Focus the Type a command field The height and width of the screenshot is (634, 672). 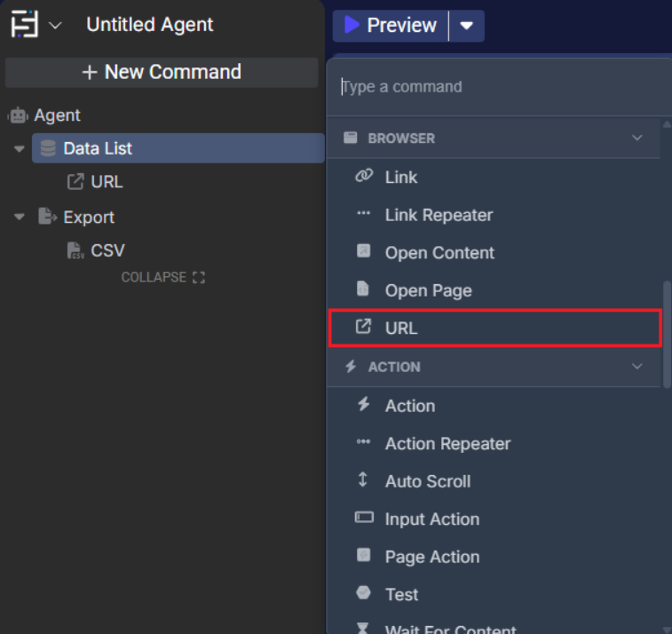coord(497,87)
